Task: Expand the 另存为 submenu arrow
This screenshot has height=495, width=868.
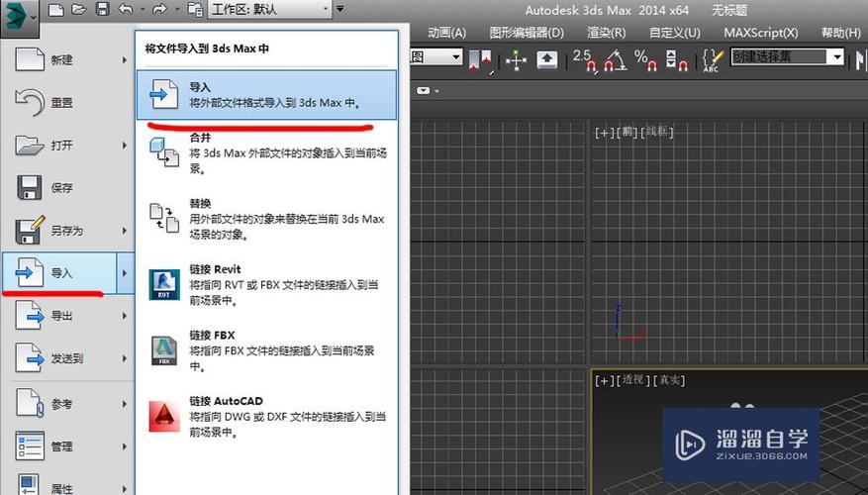Action: pyautogui.click(x=125, y=231)
